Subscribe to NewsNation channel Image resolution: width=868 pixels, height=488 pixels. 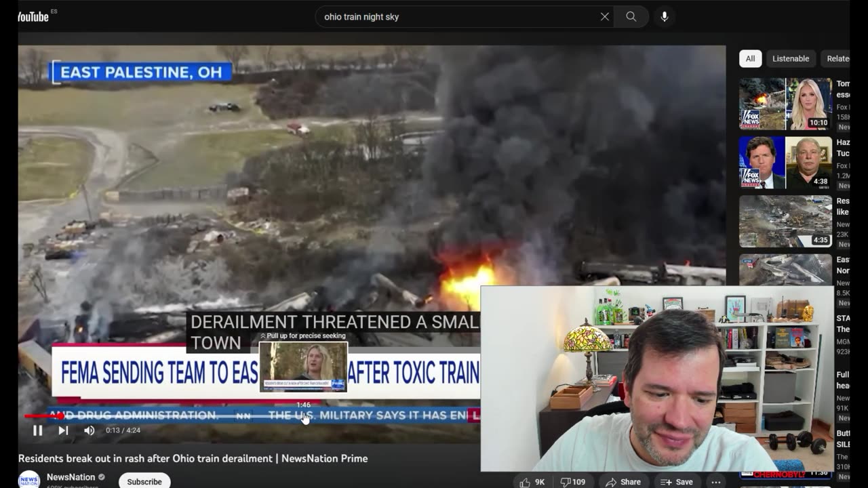point(144,481)
